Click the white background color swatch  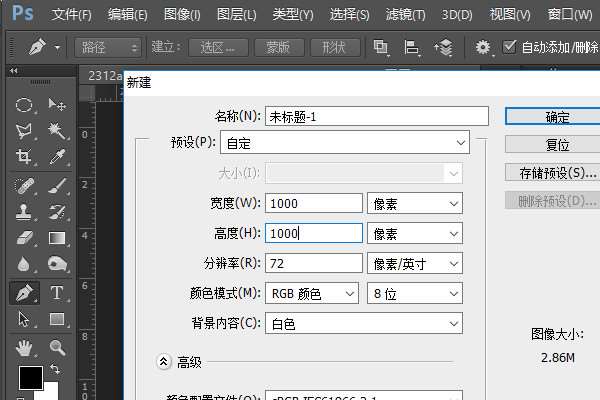(x=51, y=391)
